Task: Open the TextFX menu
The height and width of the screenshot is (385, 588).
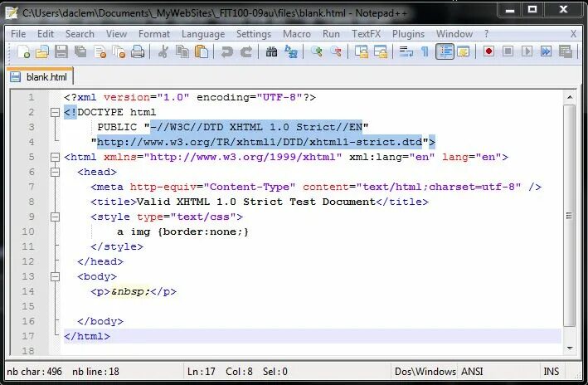Action: 366,34
